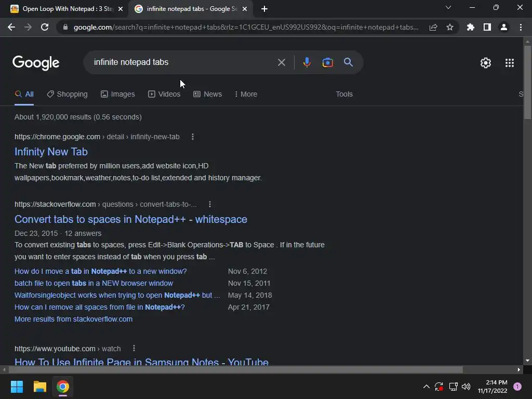This screenshot has width=532, height=399.
Task: Open How do I move a tab link
Action: [x=100, y=271]
